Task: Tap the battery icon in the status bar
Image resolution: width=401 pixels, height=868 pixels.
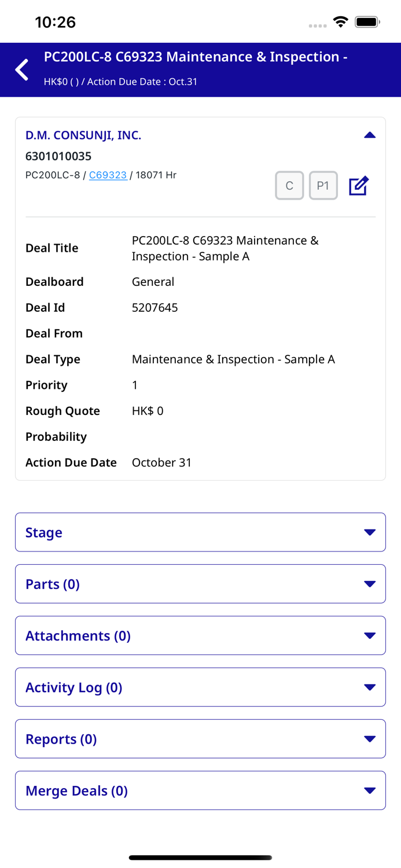Action: click(367, 21)
